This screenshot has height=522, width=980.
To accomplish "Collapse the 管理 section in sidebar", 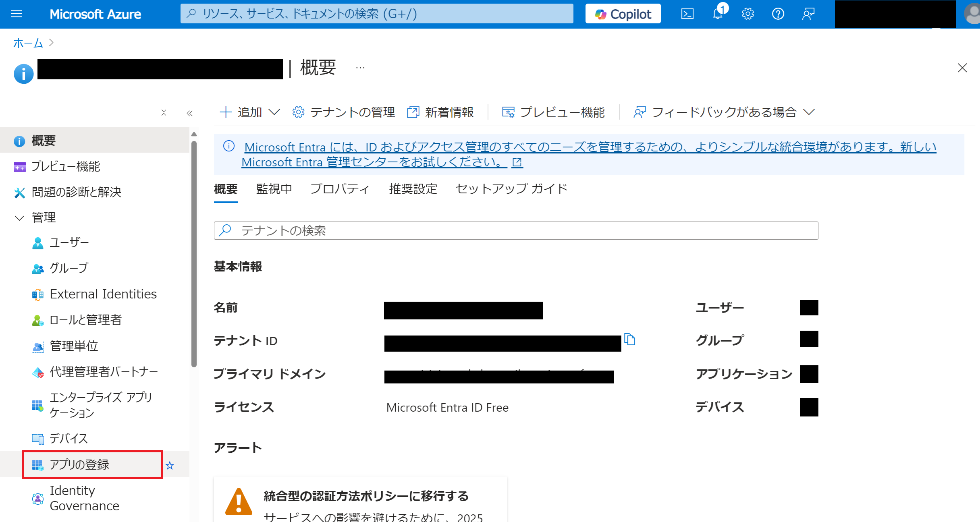I will click(19, 218).
